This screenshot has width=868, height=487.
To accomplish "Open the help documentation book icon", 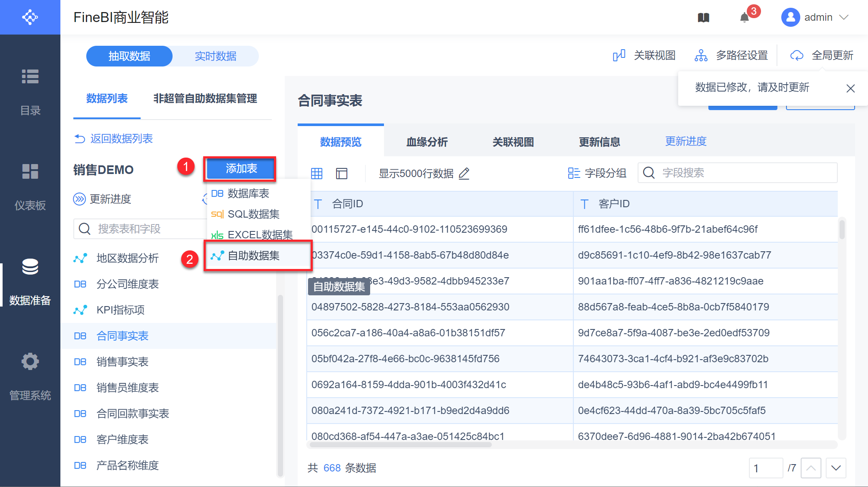I will [x=703, y=18].
